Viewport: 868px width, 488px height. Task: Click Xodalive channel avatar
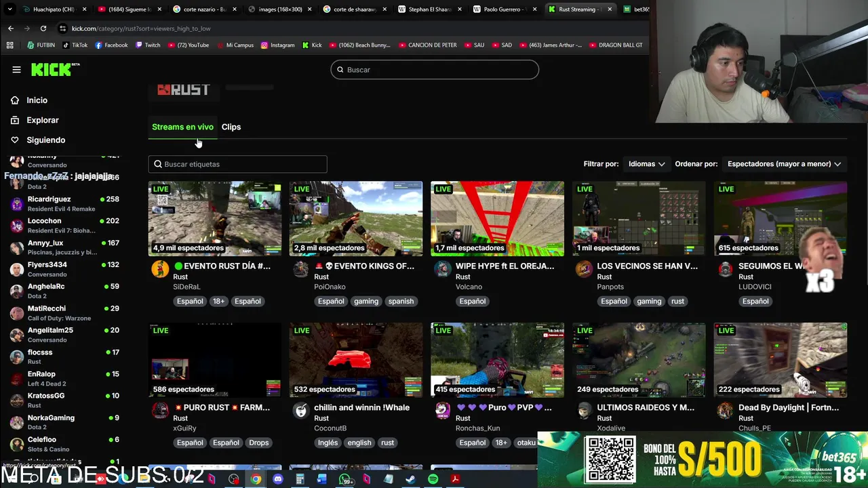(584, 411)
